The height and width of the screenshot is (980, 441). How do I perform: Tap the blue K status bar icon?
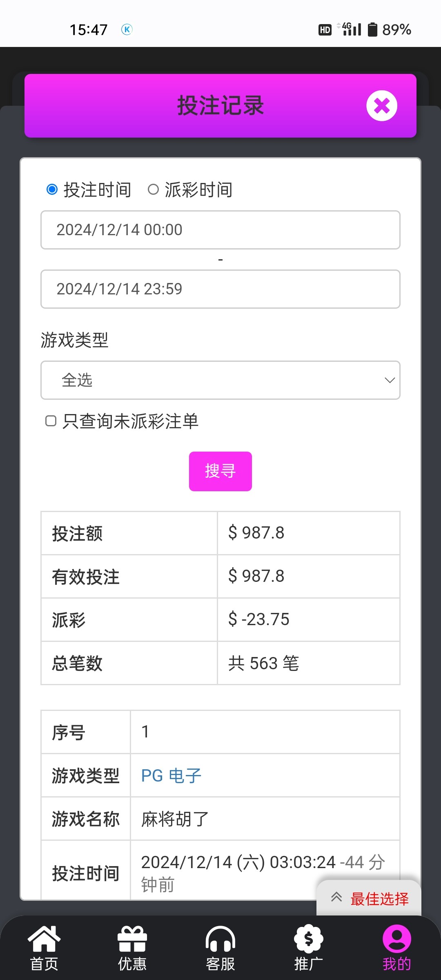pos(127,29)
